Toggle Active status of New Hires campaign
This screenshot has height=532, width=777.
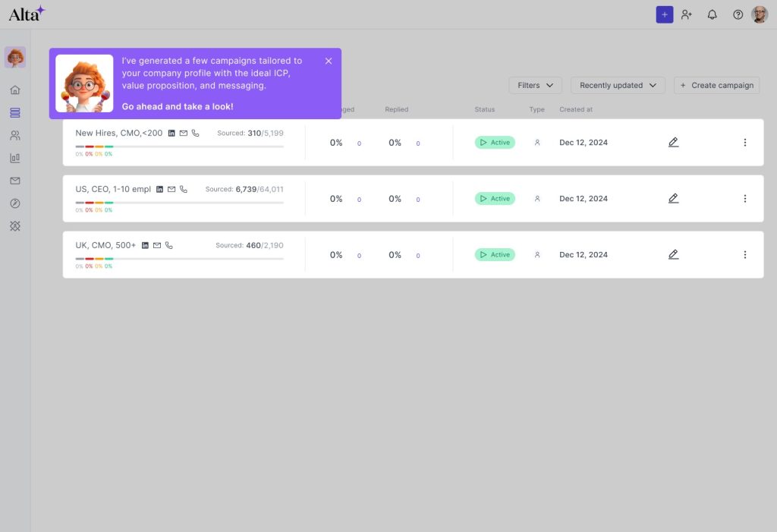[495, 142]
